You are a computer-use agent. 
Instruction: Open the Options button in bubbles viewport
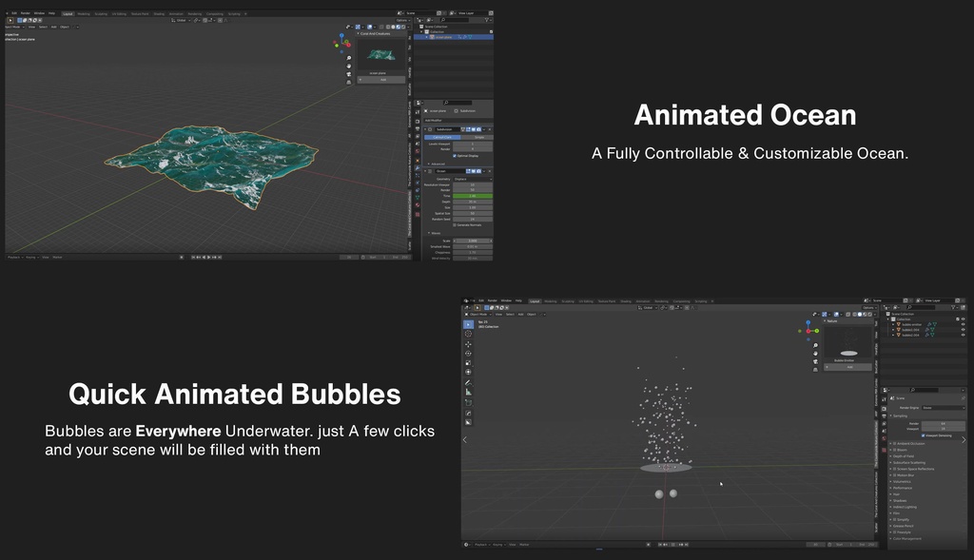pos(868,308)
